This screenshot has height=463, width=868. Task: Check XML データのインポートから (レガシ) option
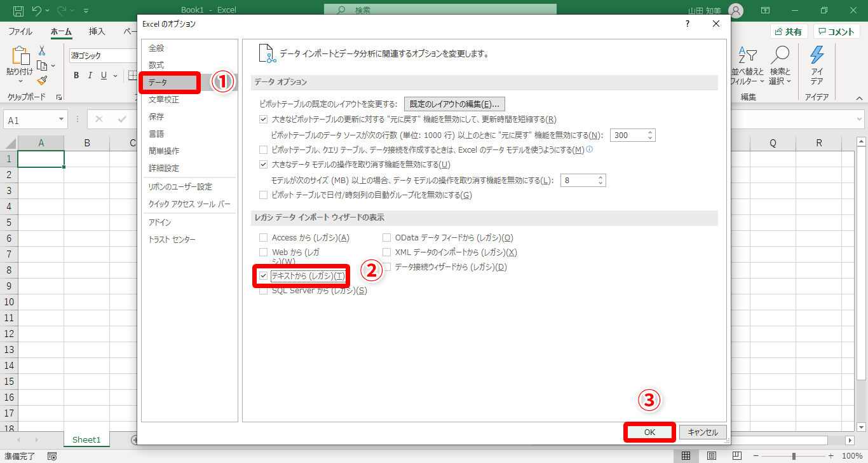click(387, 252)
